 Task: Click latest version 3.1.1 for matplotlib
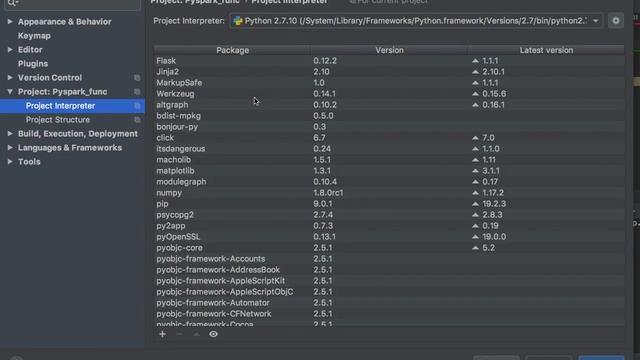491,171
